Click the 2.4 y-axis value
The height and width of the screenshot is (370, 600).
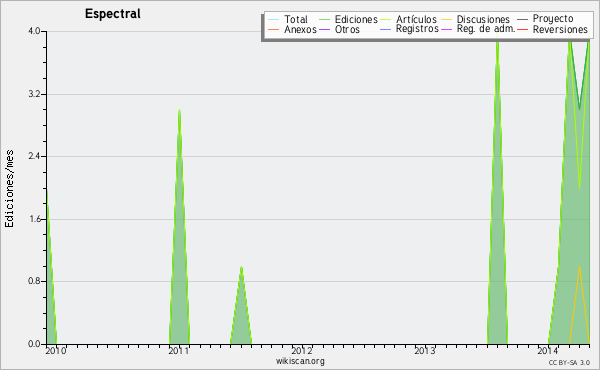click(34, 156)
